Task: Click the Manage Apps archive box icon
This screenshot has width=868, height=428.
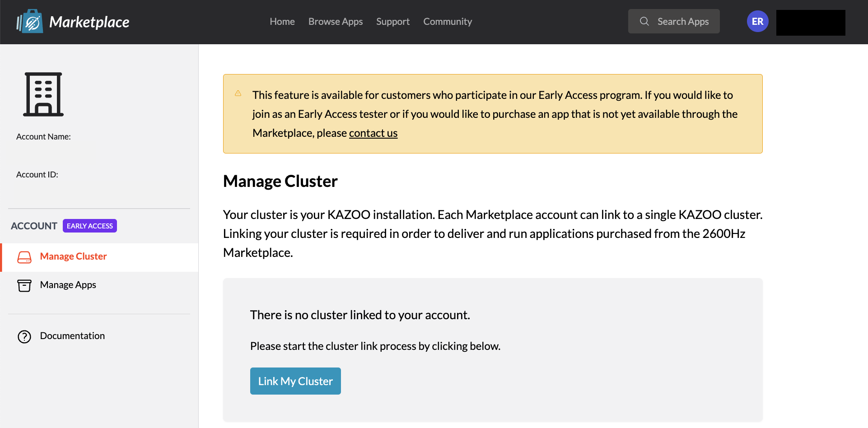Action: click(x=24, y=285)
